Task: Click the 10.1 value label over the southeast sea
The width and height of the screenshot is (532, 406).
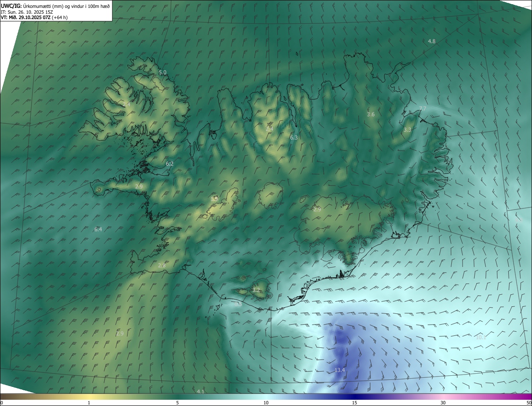Action: pyautogui.click(x=481, y=338)
